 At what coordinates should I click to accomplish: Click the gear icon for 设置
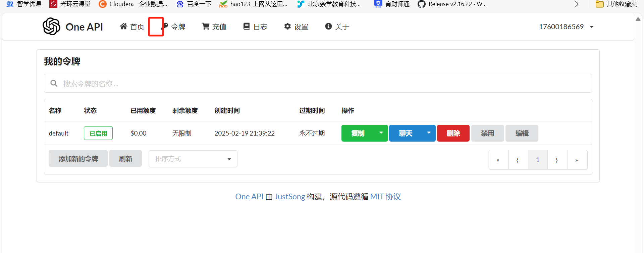click(x=287, y=26)
